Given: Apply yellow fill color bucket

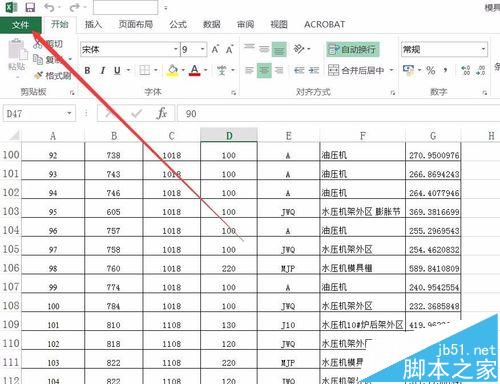Looking at the screenshot, I should pos(172,70).
